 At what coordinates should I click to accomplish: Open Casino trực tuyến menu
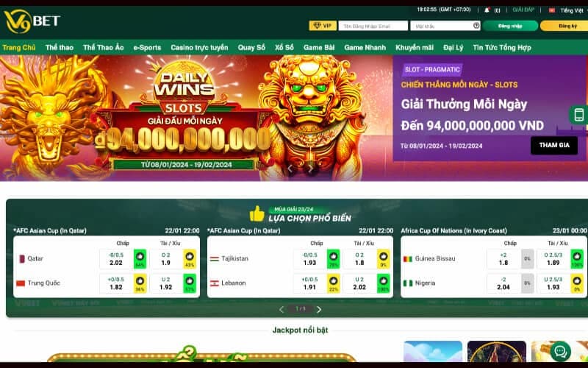coord(199,48)
